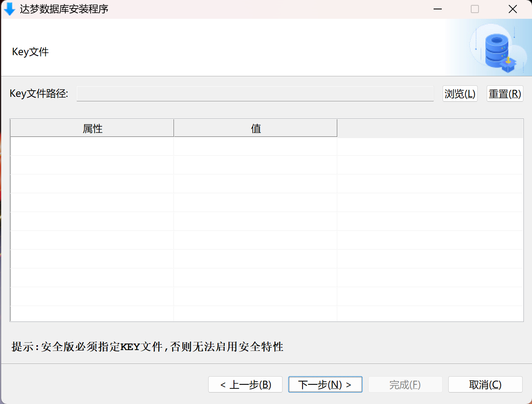Click the 完成(F) finish button
Screen dimensions: 532x404
(405, 384)
